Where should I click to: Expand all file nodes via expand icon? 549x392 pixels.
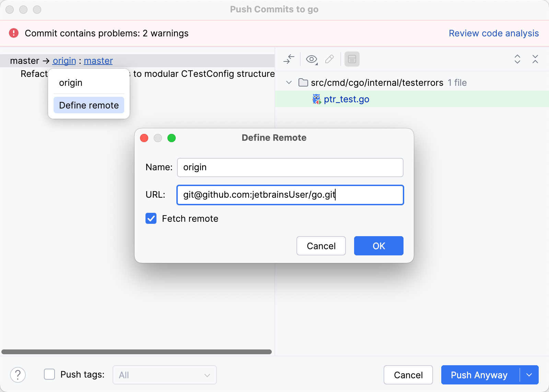point(517,60)
